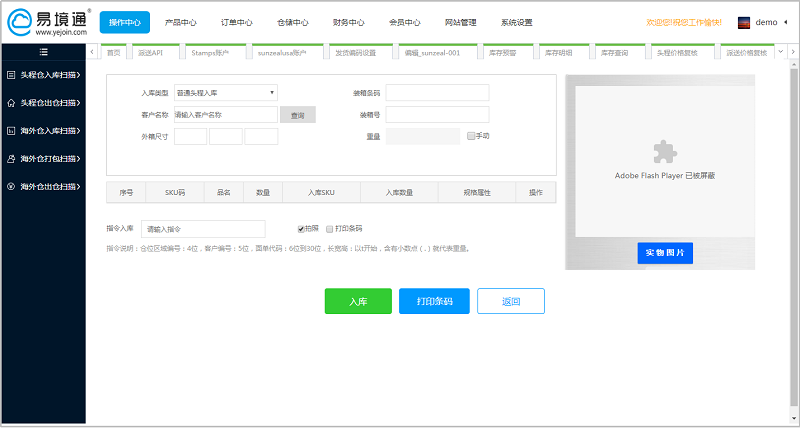Screen dimensions: 800x428
Task: Uncheck the 拍照 checkbox
Action: (301, 229)
